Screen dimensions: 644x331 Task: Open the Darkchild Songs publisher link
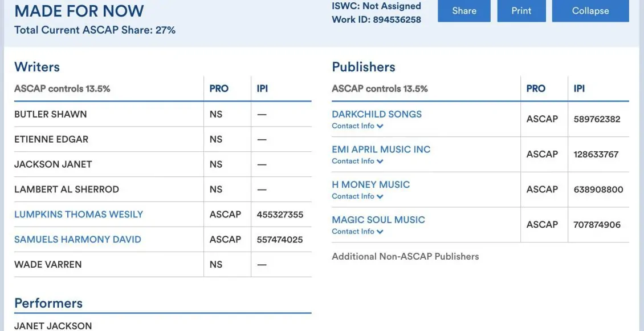pos(377,114)
